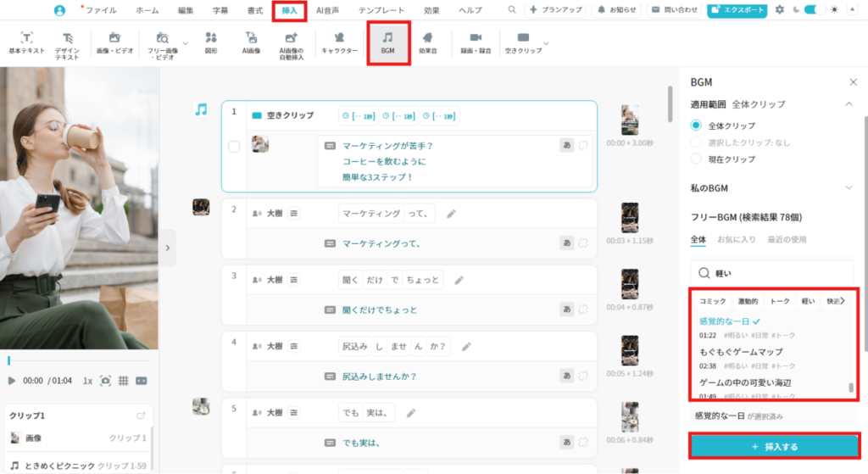Click the 挿入する button
Image resolution: width=868 pixels, height=474 pixels.
click(774, 446)
